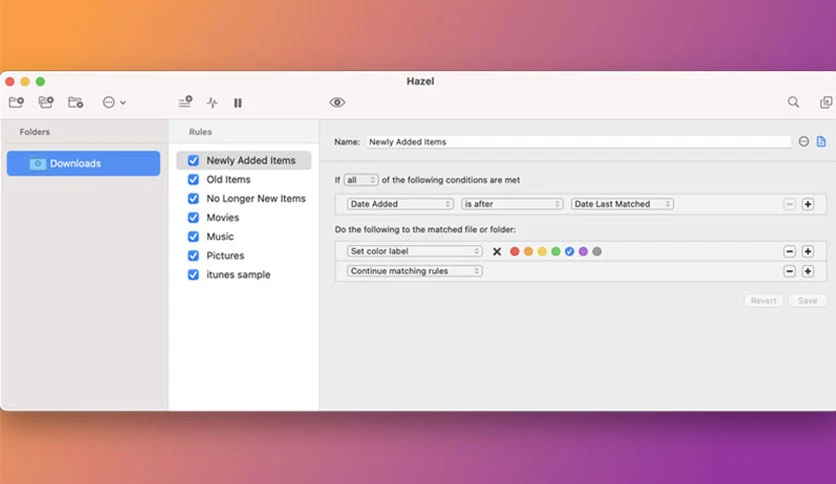Screen dimensions: 836x484
Task: Add action after Set color label row
Action: click(x=808, y=251)
